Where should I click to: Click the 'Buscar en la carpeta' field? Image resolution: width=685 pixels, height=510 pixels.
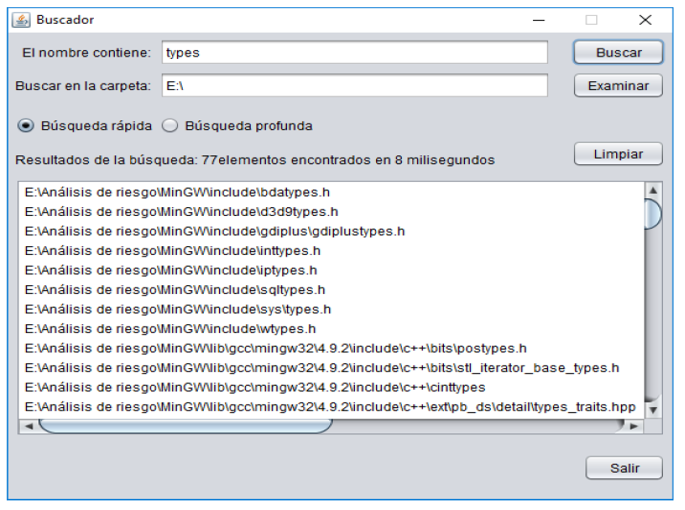pos(354,86)
